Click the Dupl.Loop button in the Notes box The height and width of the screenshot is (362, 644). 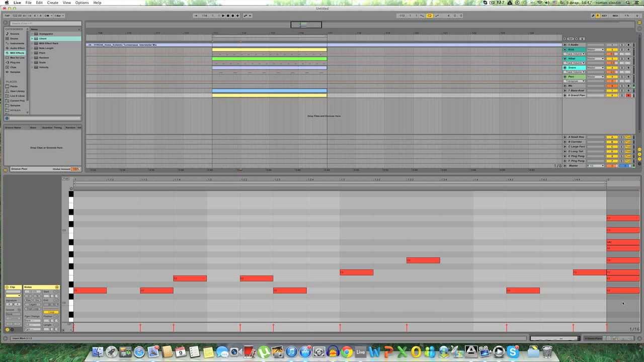33,309
